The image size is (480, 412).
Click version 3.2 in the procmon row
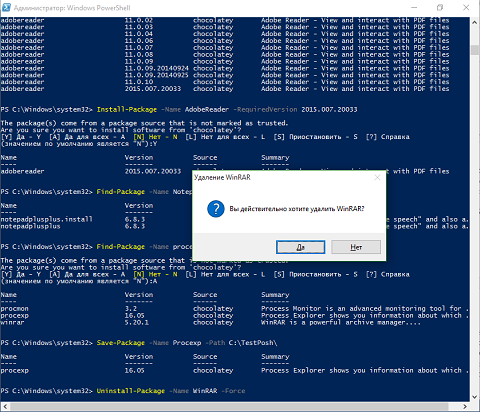pyautogui.click(x=131, y=309)
